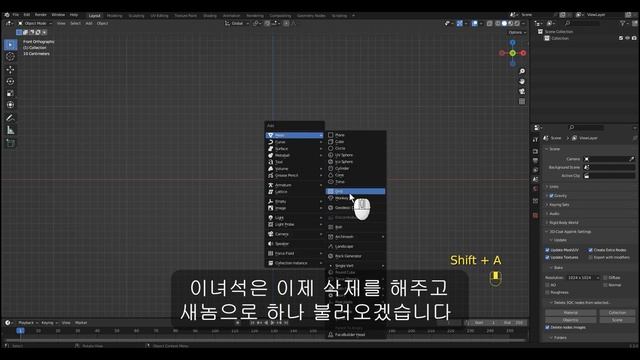
Task: Toggle camera view icon in viewport
Action: (522, 91)
